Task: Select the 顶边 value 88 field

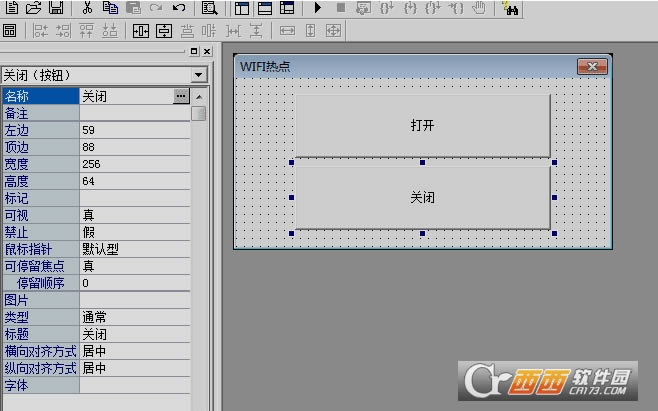Action: [134, 147]
